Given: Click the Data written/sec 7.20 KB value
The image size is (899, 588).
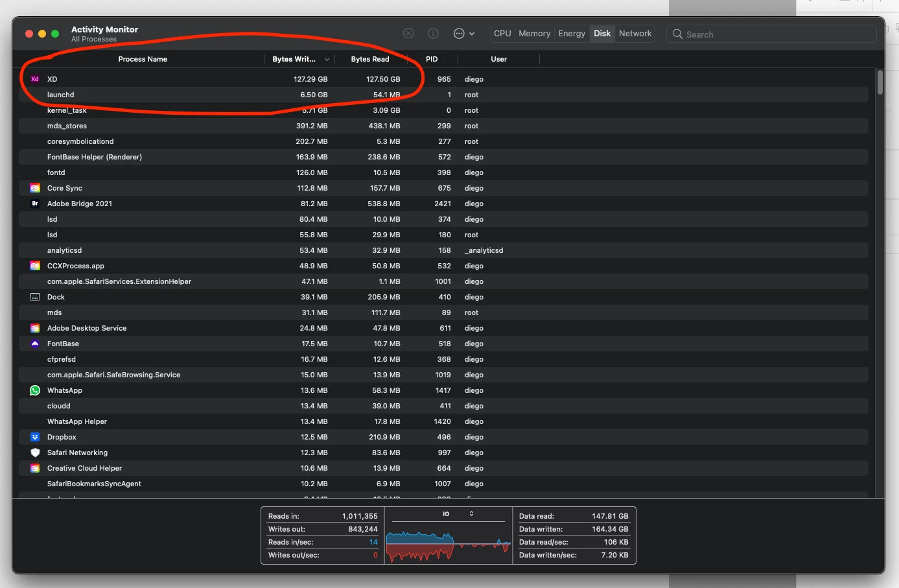Looking at the screenshot, I should (614, 555).
